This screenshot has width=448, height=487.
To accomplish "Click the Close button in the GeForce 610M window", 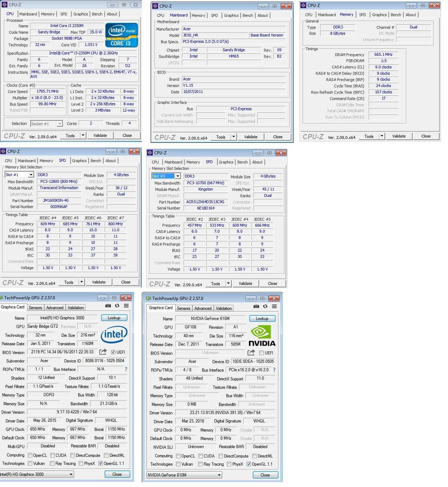I will (265, 475).
